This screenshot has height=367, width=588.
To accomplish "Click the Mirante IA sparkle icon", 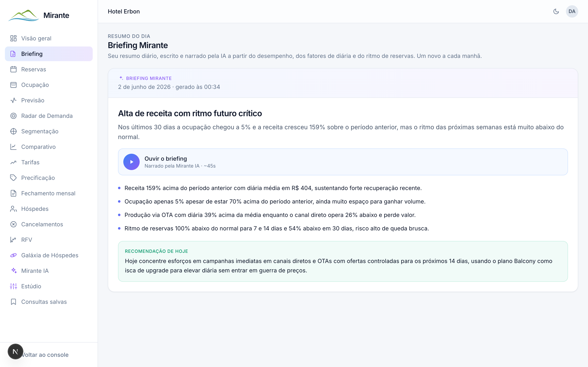I will pyautogui.click(x=13, y=271).
